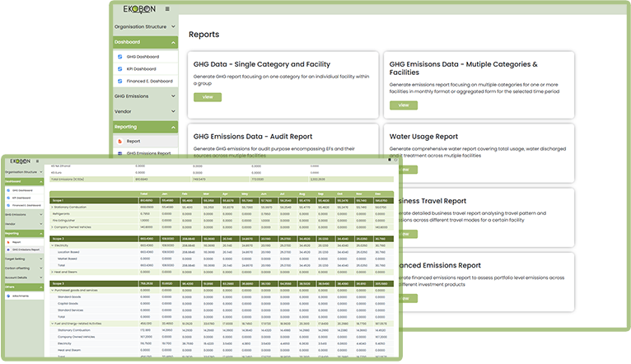Expand the GHG Emissions sidebar section
This screenshot has height=364, width=631.
click(x=174, y=96)
